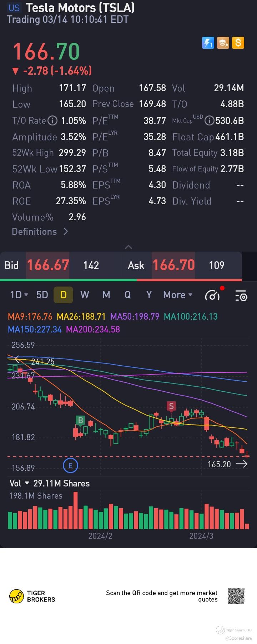Tap the B buy marker on chart

coord(80,421)
